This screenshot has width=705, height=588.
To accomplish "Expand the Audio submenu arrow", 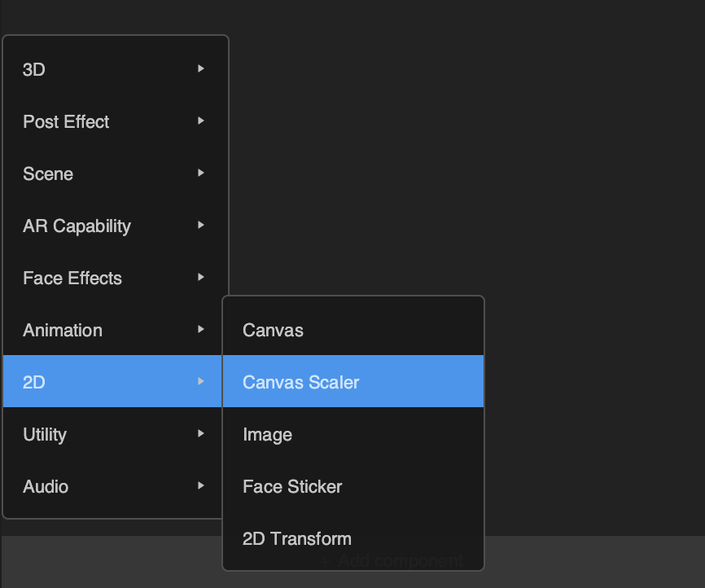I will 201,485.
